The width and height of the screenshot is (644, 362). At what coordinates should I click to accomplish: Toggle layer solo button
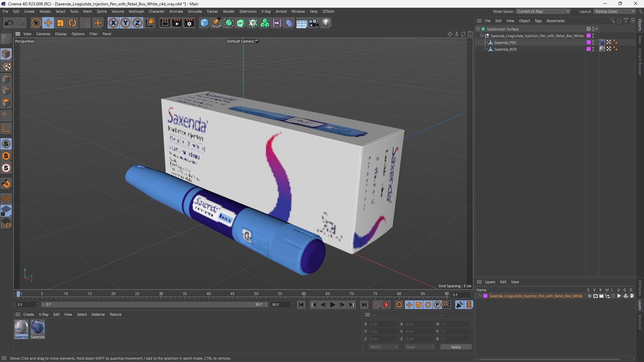589,296
